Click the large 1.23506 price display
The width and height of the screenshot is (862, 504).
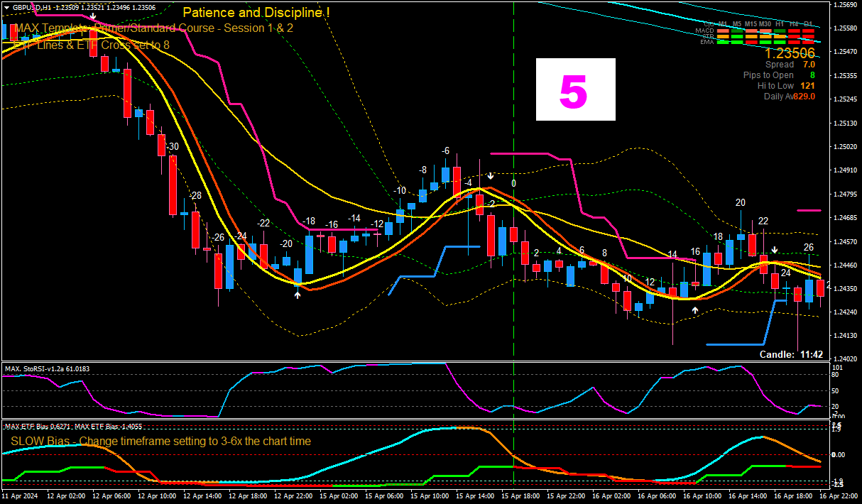[x=789, y=53]
